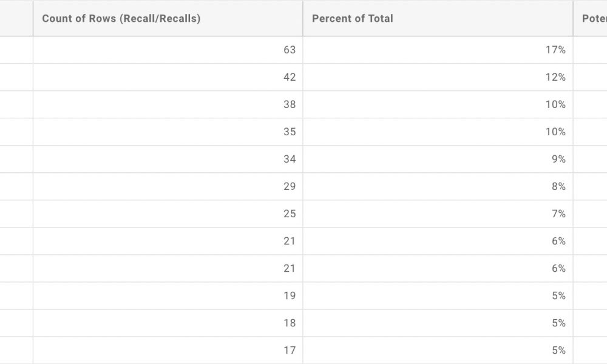Select the count cell with value 38
This screenshot has height=364, width=607.
tap(168, 104)
